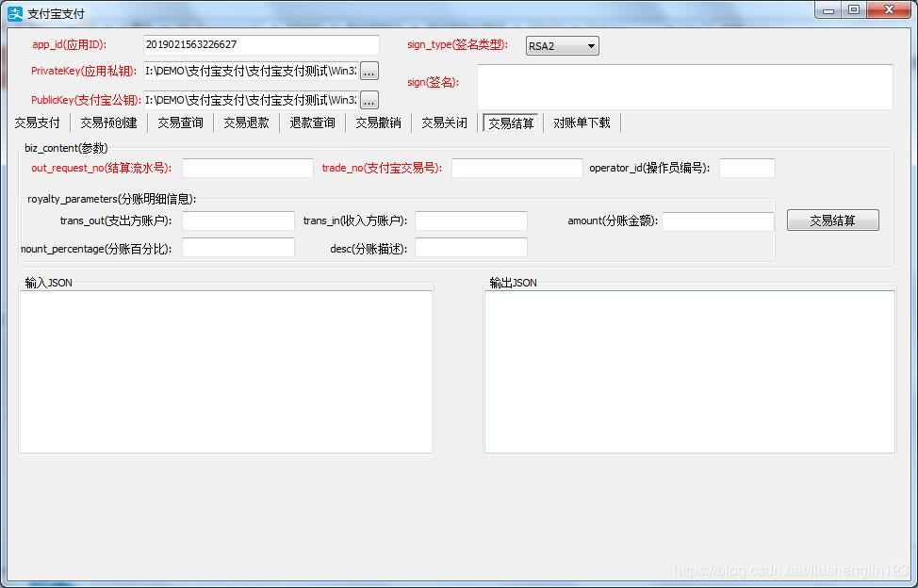
Task: Focus the trans_out account field
Action: [x=238, y=220]
